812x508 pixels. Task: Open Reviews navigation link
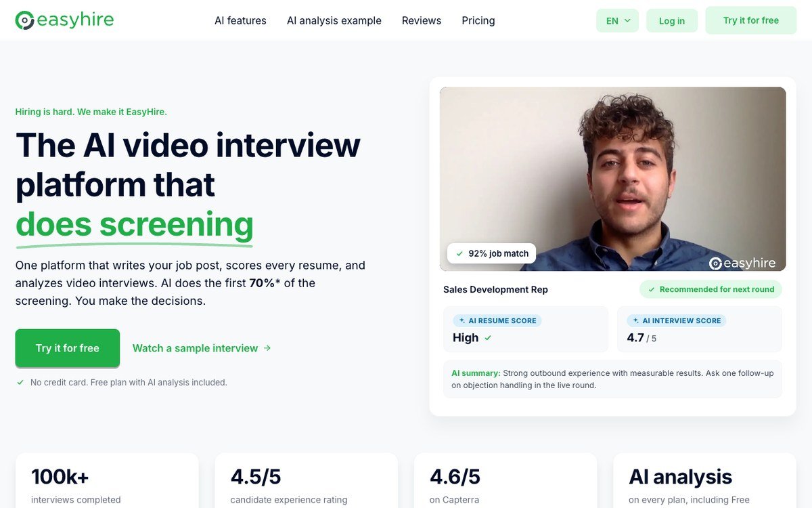pos(422,20)
